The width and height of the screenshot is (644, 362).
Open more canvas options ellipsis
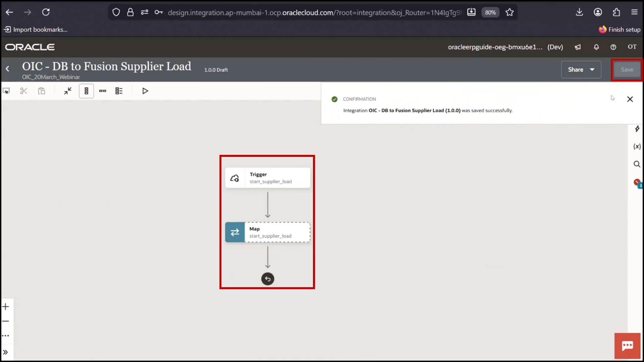pos(6,336)
